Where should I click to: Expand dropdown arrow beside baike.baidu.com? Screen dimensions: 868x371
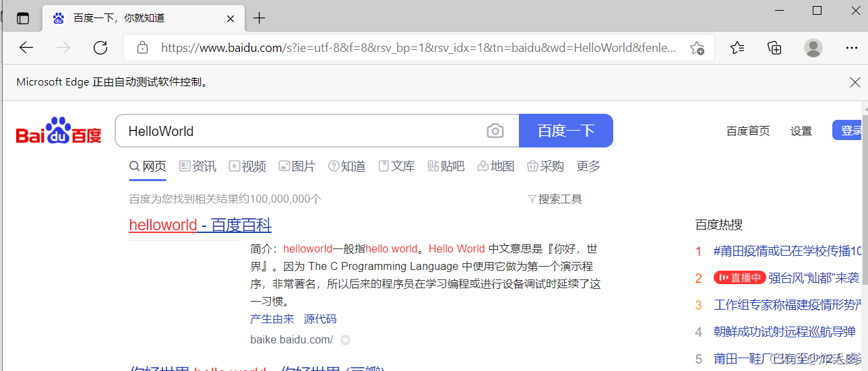tap(346, 340)
